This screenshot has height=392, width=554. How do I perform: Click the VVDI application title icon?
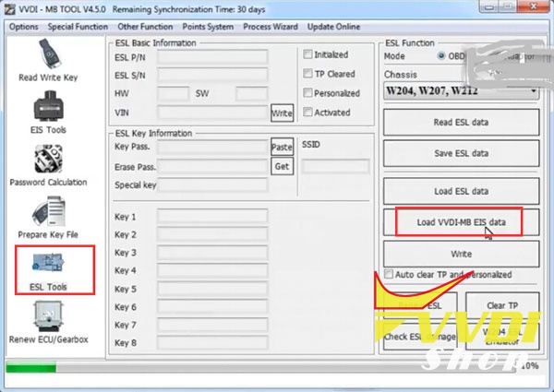click(9, 9)
